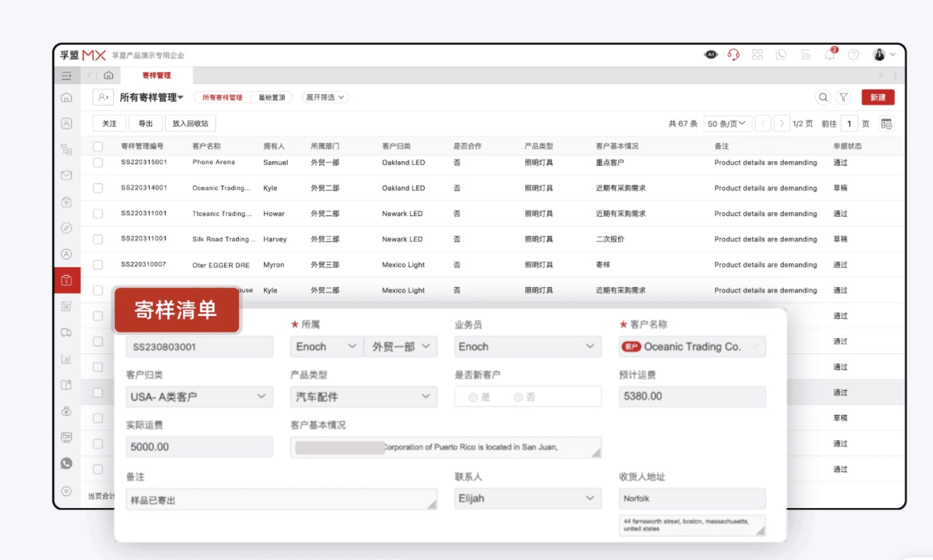Open the AI assistant in the top bar
The image size is (933, 560).
(x=710, y=54)
